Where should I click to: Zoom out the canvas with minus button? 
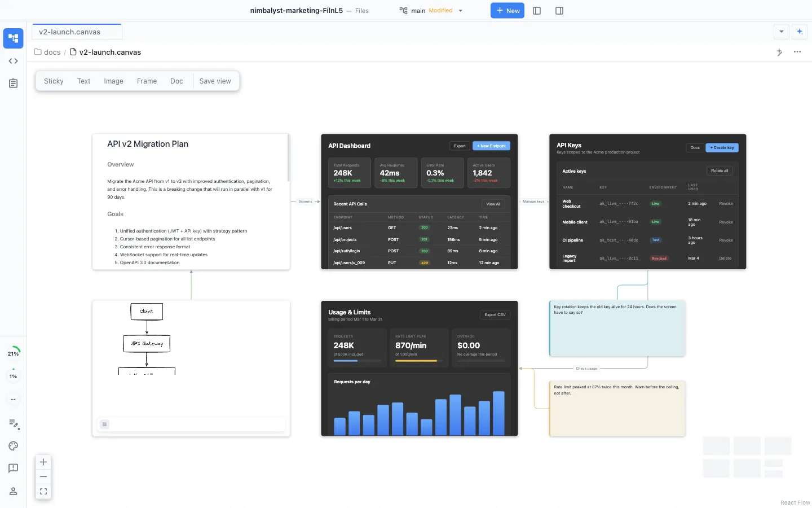(x=43, y=477)
